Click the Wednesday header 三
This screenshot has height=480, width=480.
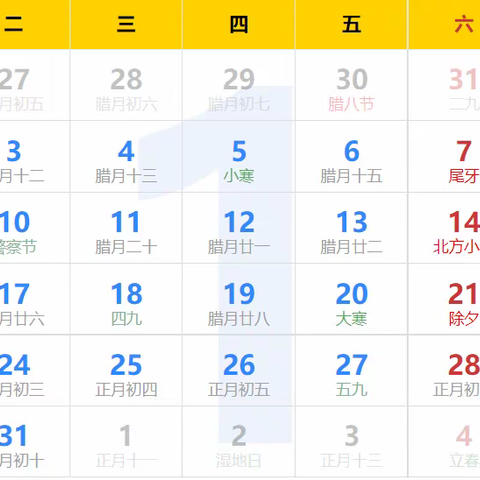[126, 24]
